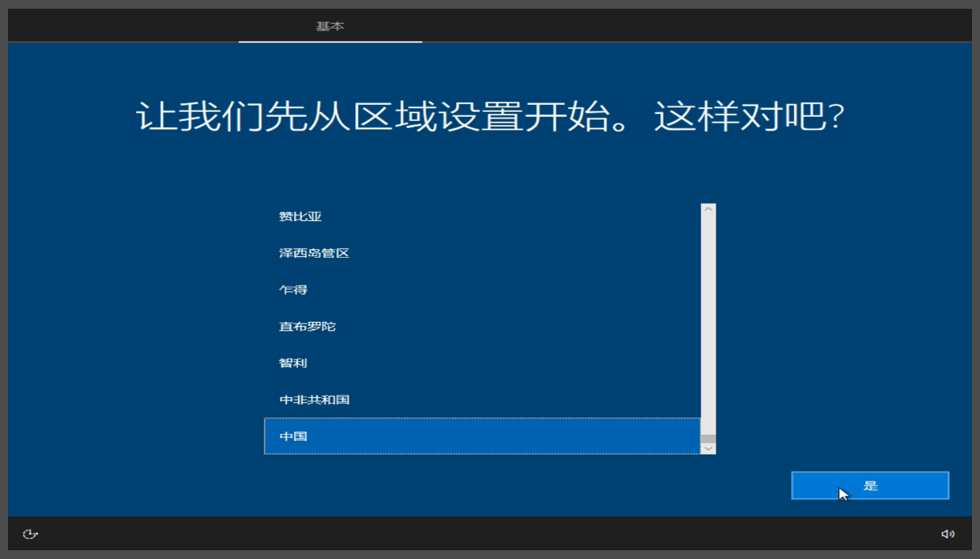Choose 泽西岛管区 from the region list

point(482,253)
